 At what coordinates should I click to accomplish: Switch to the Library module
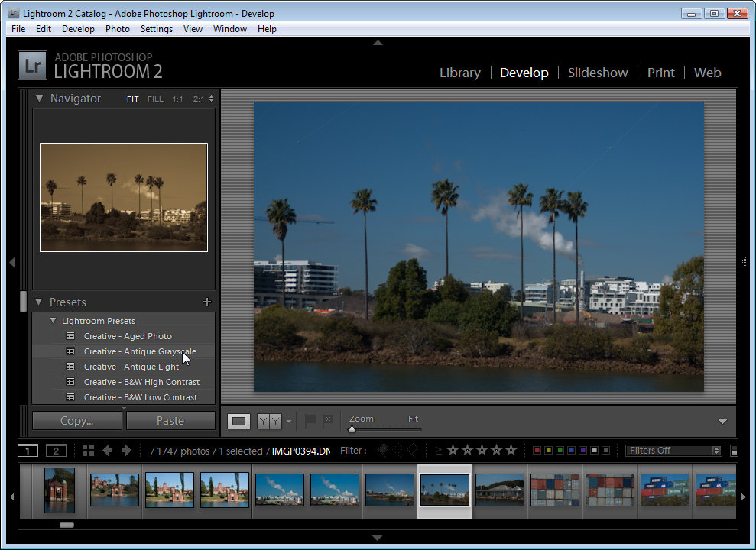tap(460, 73)
